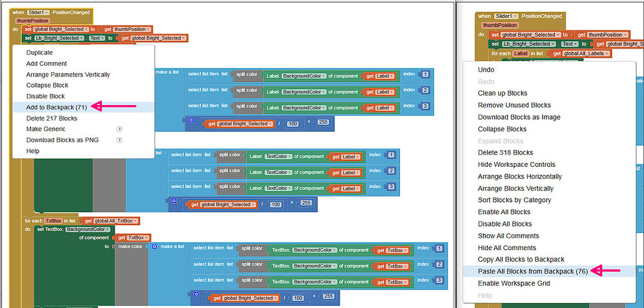Select Disable All Blocks

pos(505,224)
